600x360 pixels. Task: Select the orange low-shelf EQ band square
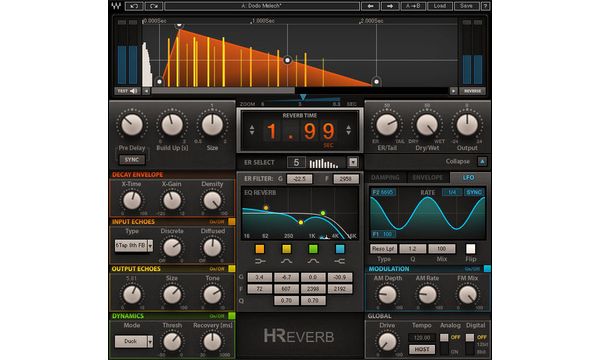260,249
